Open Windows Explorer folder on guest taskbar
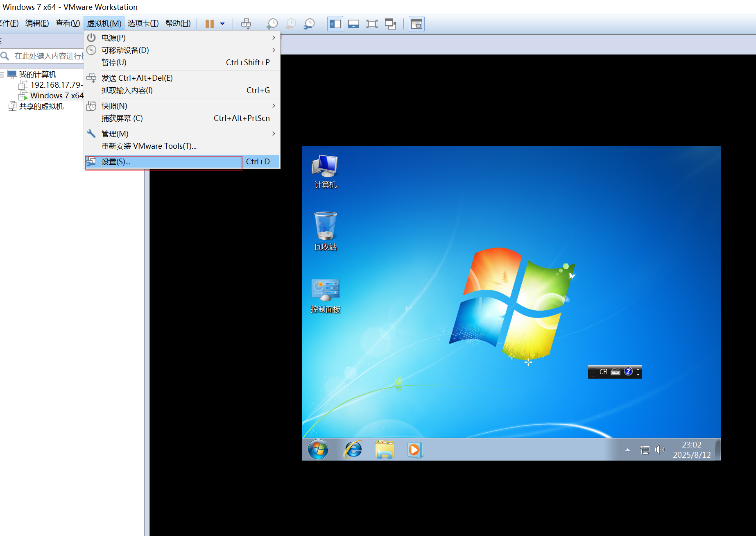 384,450
